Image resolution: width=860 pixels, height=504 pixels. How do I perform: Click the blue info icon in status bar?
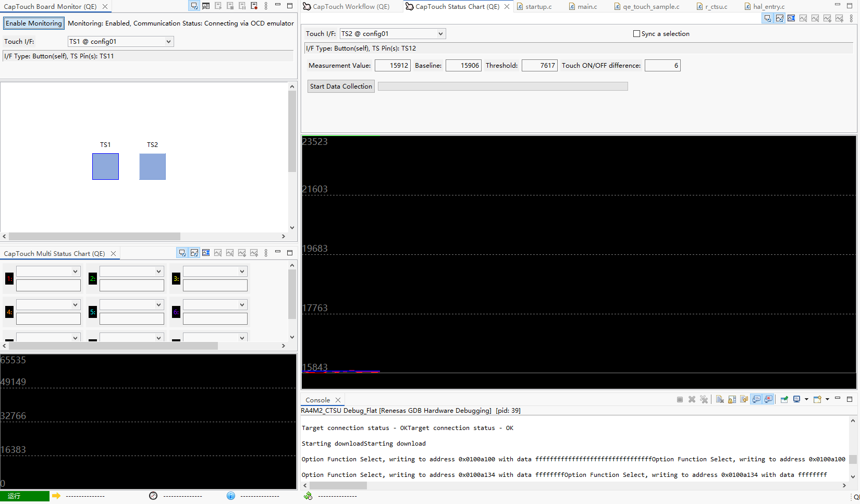[x=231, y=496]
